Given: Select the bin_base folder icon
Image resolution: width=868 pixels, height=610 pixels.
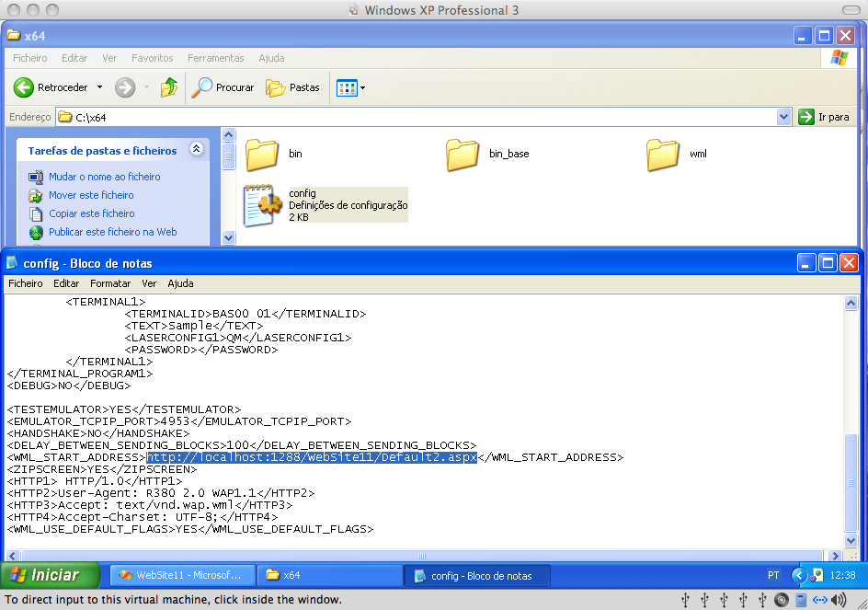Looking at the screenshot, I should 463,155.
